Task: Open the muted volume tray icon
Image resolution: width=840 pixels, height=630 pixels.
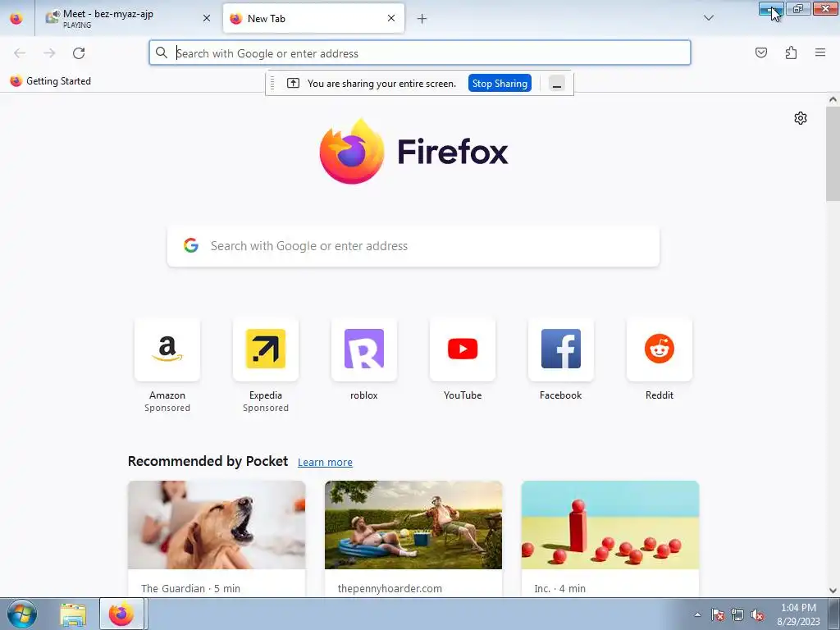Action: pos(757,614)
